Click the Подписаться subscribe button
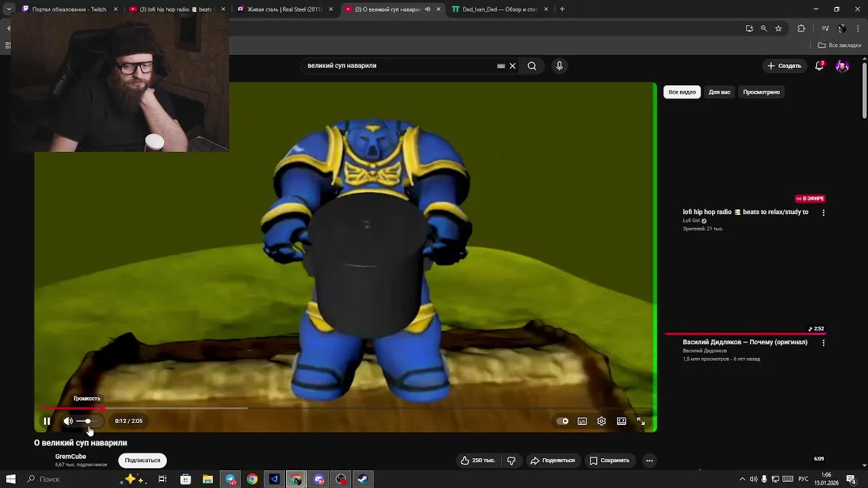This screenshot has width=868, height=488. tap(142, 460)
